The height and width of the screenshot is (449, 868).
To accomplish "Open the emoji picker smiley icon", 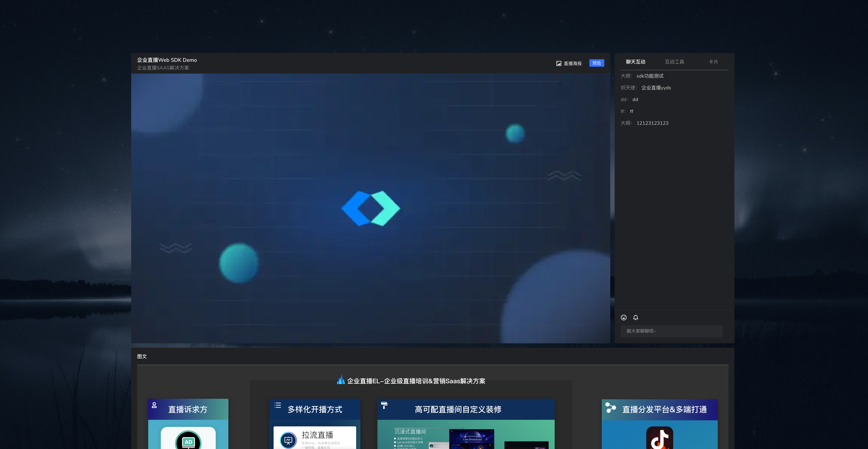I will [623, 318].
